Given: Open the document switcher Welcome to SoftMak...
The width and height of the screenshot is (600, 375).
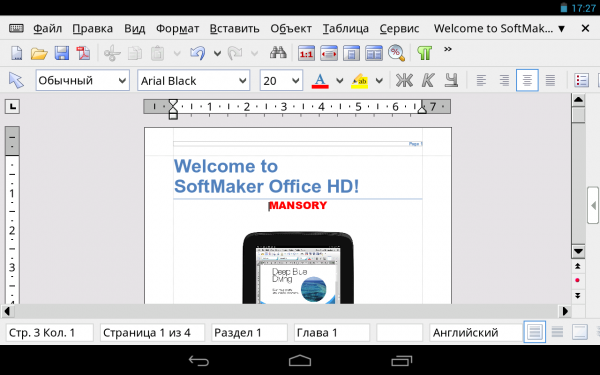Looking at the screenshot, I should (499, 28).
